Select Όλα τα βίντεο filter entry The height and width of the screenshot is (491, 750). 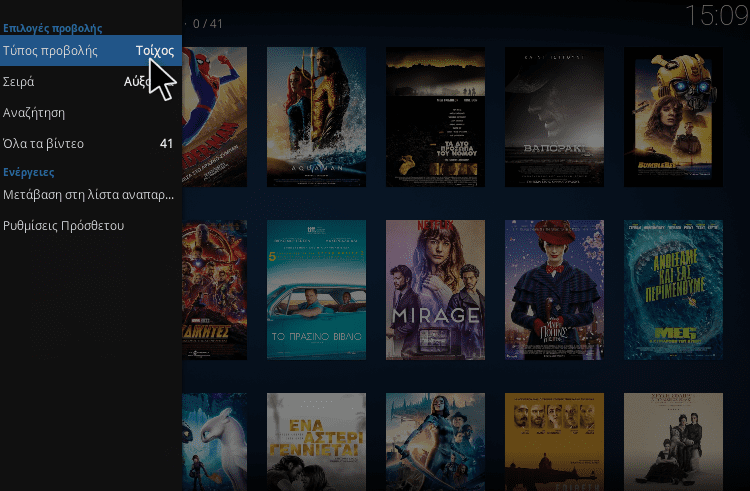(x=90, y=144)
